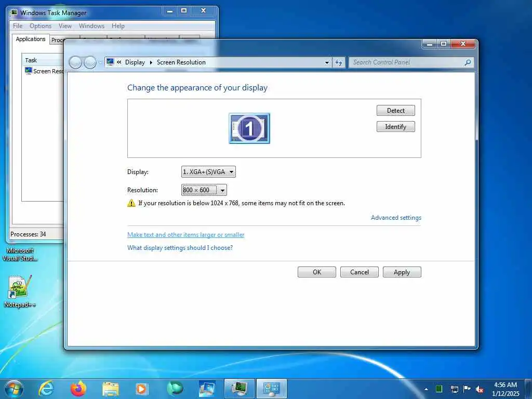532x399 pixels.
Task: Open the Resolution dropdown 800 × 600
Action: coord(204,190)
